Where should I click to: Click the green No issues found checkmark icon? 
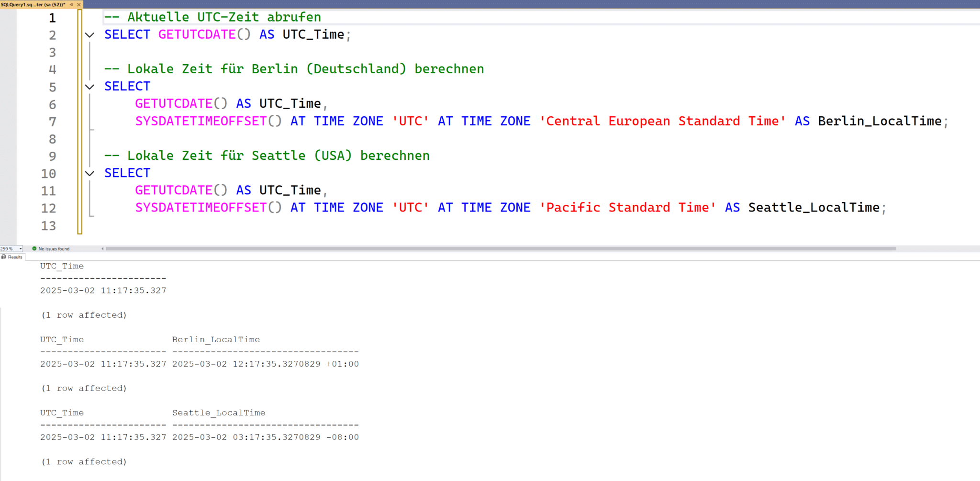tap(34, 249)
